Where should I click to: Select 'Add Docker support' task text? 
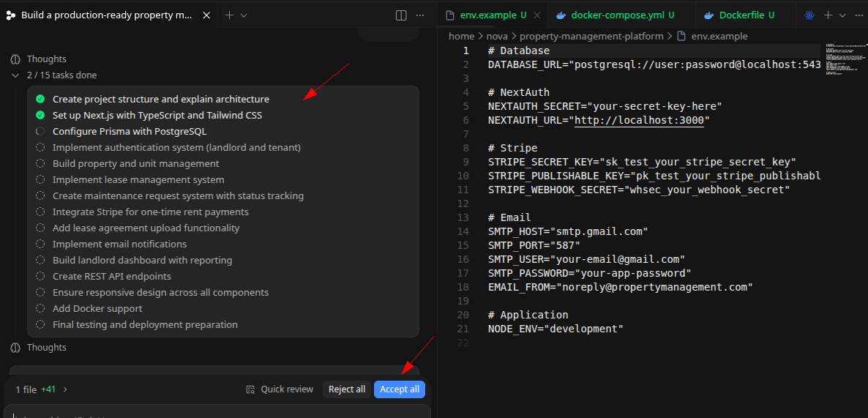pyautogui.click(x=97, y=308)
